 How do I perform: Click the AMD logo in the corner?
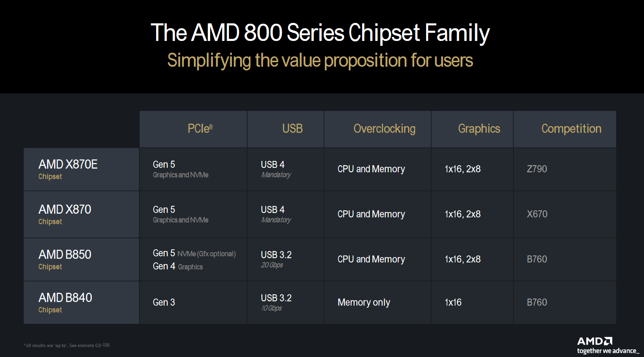click(x=594, y=341)
